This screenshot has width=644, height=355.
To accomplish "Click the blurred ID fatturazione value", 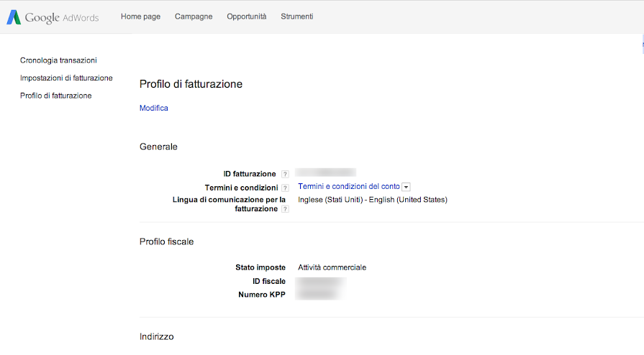I will pyautogui.click(x=327, y=172).
